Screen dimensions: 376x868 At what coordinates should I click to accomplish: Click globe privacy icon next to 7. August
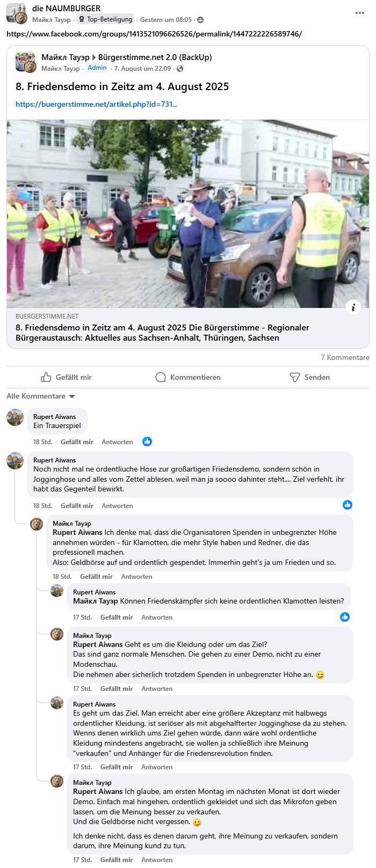click(x=180, y=69)
